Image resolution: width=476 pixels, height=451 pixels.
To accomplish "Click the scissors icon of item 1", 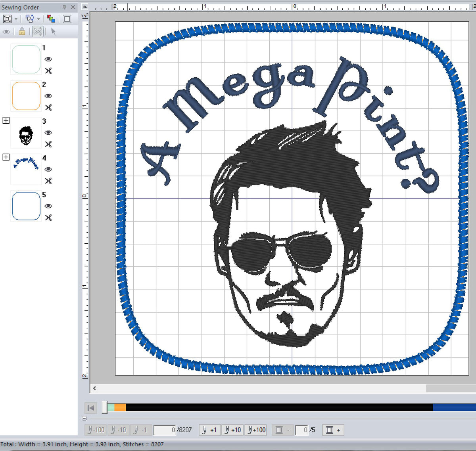I will click(x=48, y=71).
